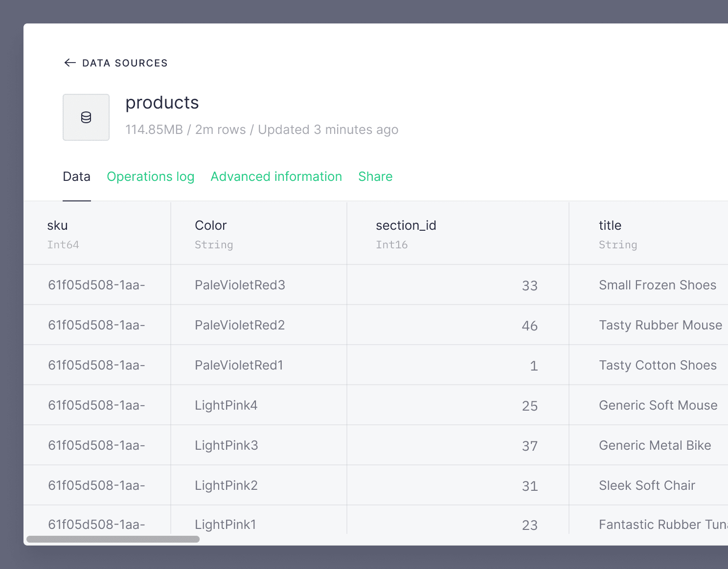Click the Color column header
This screenshot has height=569, width=728.
click(x=259, y=234)
